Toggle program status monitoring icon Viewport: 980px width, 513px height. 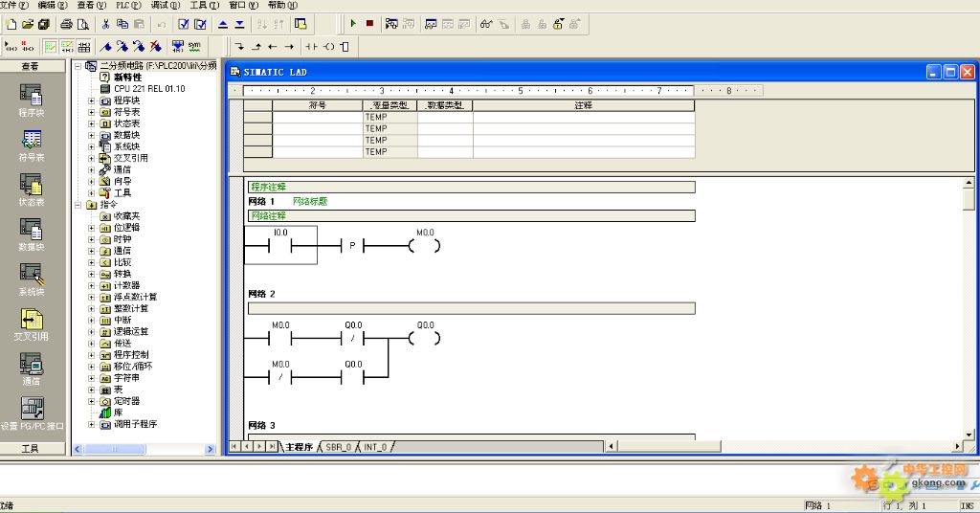click(x=391, y=24)
